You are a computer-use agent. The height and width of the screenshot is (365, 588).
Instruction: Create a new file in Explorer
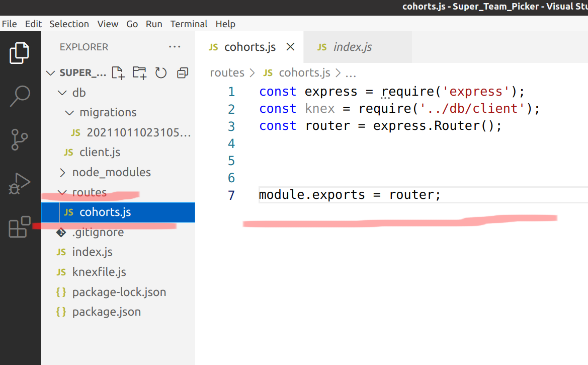pos(118,72)
